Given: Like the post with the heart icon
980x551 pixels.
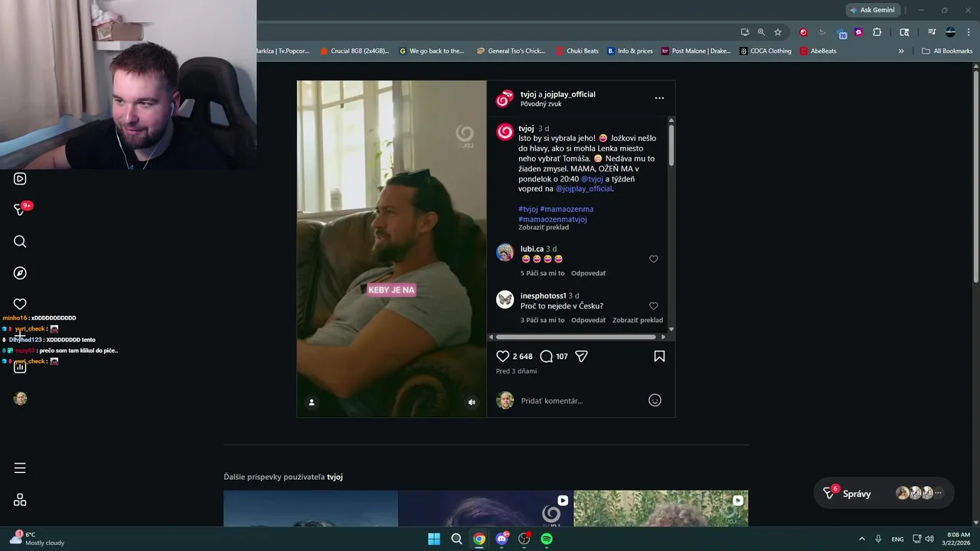Looking at the screenshot, I should click(503, 357).
